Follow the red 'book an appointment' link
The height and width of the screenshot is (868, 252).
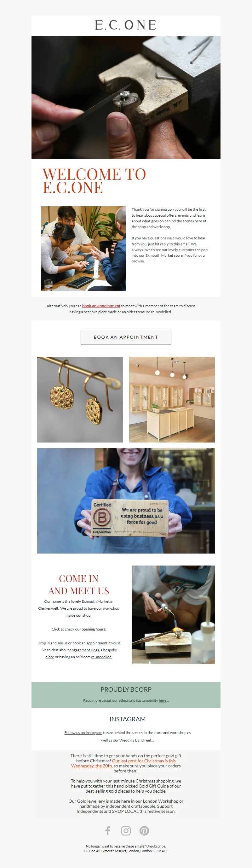tap(101, 306)
